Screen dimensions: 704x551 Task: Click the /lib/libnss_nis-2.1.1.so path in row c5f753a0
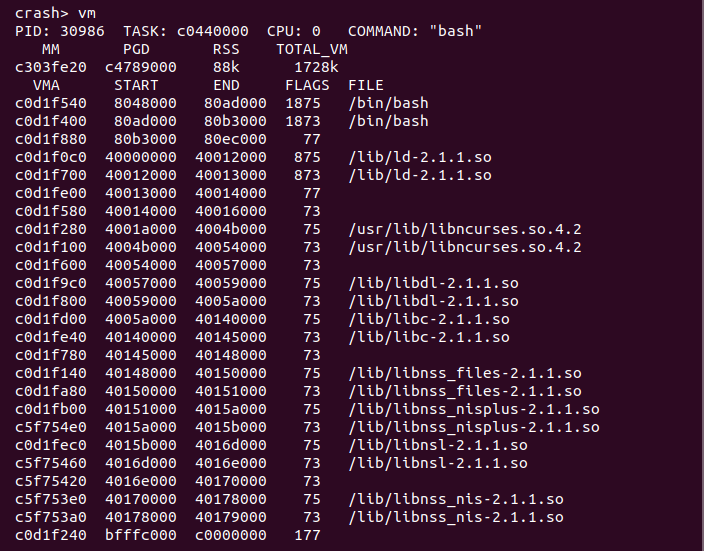(456, 517)
